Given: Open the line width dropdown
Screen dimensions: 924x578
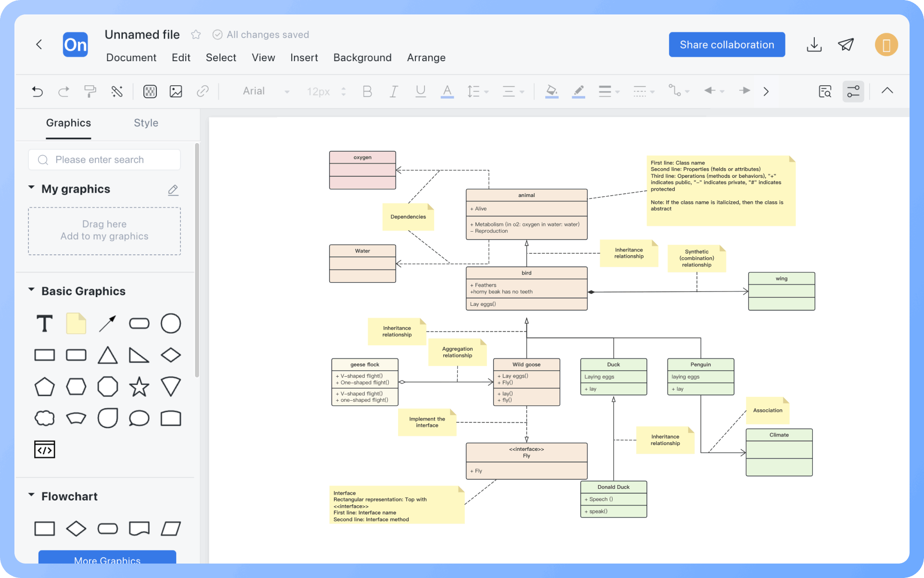Looking at the screenshot, I should (x=609, y=91).
